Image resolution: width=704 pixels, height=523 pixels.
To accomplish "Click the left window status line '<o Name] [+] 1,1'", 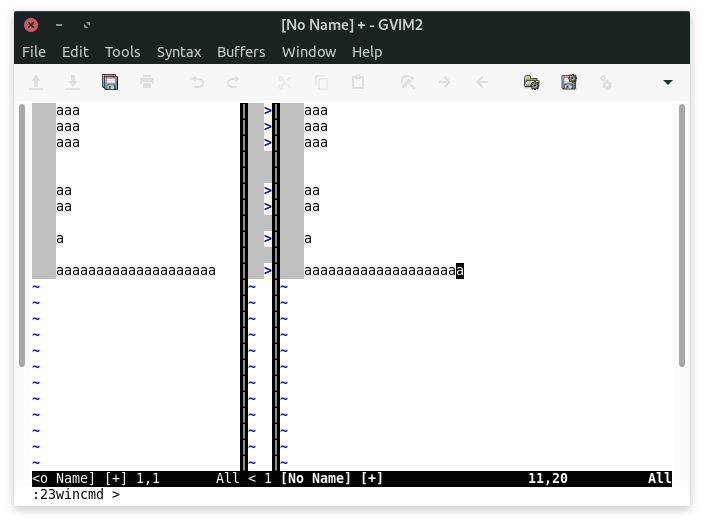I will (x=96, y=479).
